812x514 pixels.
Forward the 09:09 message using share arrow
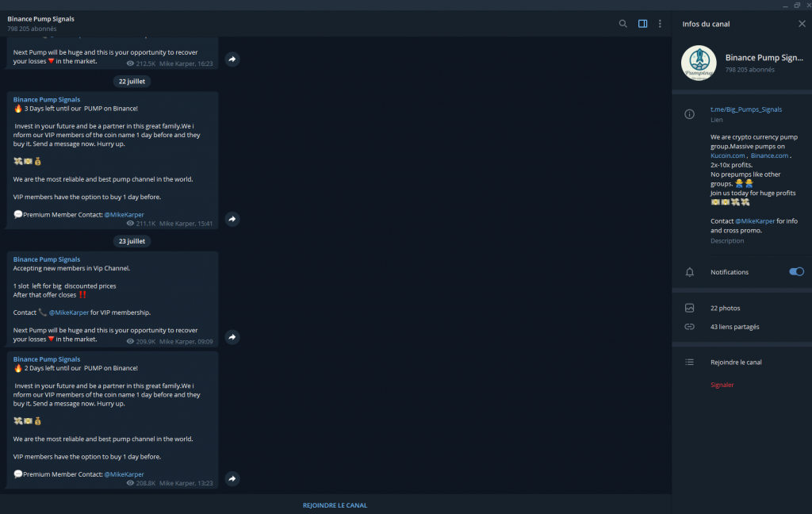point(232,337)
